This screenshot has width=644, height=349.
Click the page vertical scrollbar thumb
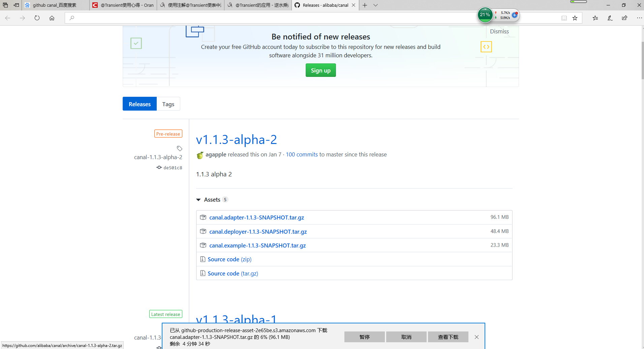(x=642, y=61)
